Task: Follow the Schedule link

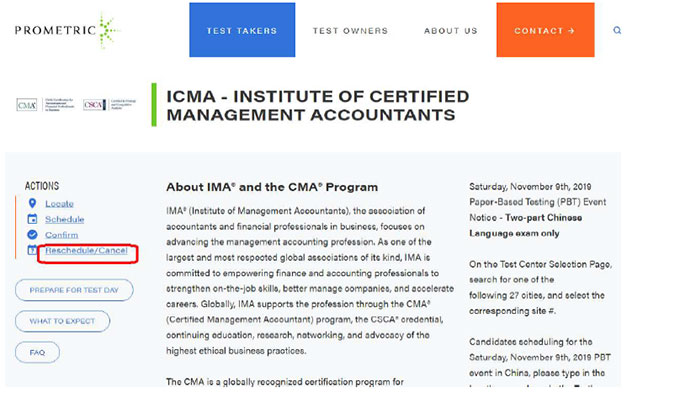Action: tap(65, 219)
